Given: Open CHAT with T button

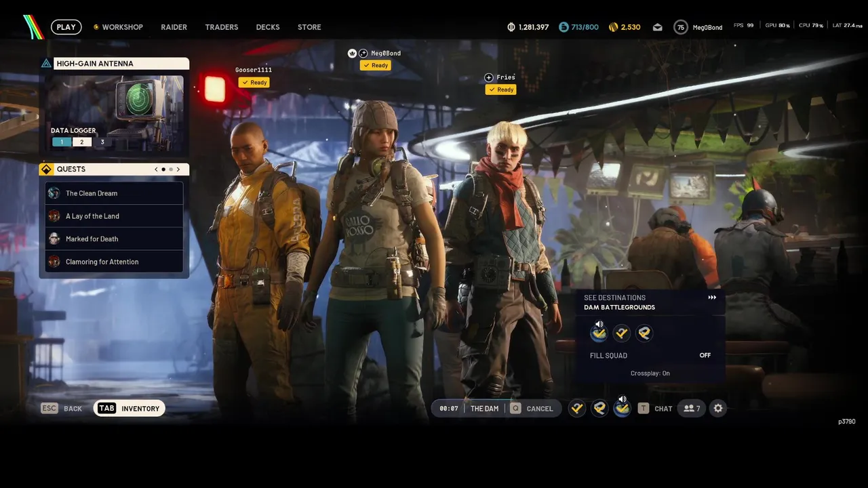Looking at the screenshot, I should pyautogui.click(x=655, y=409).
